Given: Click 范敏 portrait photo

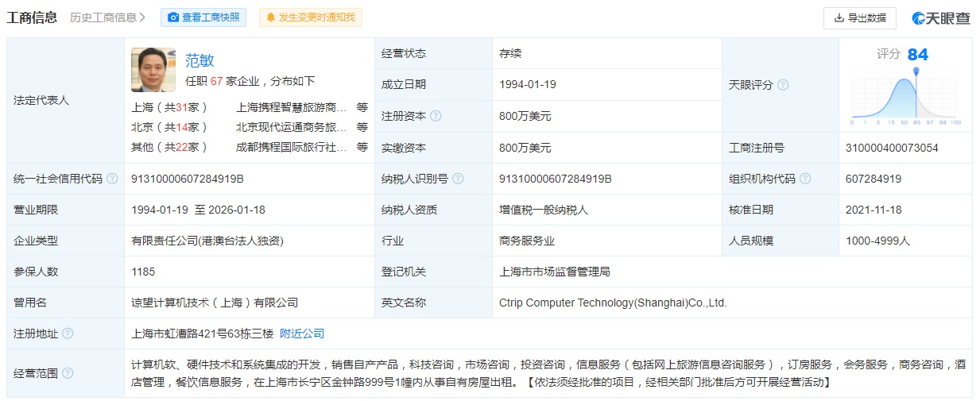Looking at the screenshot, I should coord(153,70).
